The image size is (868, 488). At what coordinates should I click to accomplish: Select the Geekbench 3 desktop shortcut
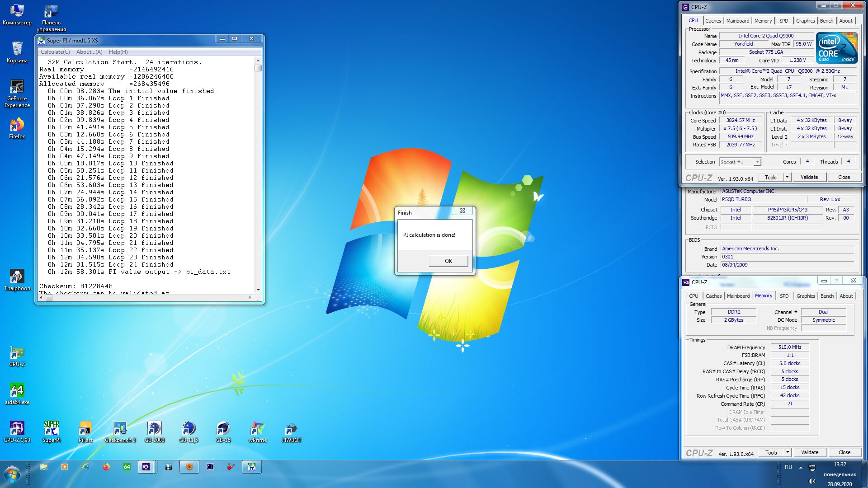click(120, 432)
